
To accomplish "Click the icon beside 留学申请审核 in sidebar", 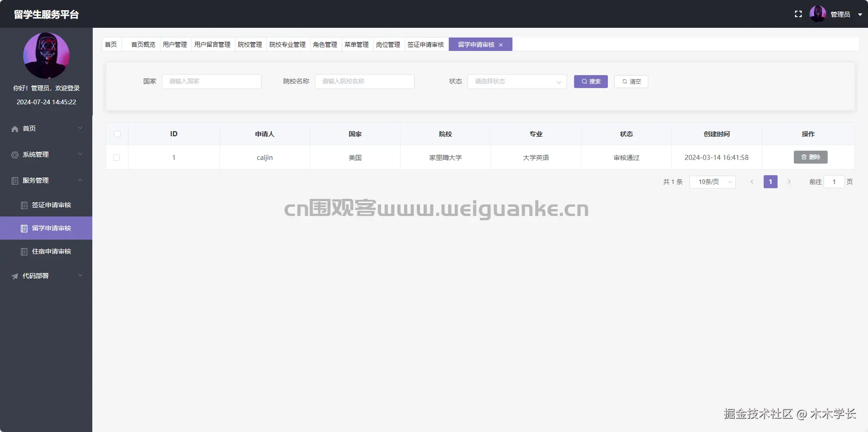I will tap(24, 229).
